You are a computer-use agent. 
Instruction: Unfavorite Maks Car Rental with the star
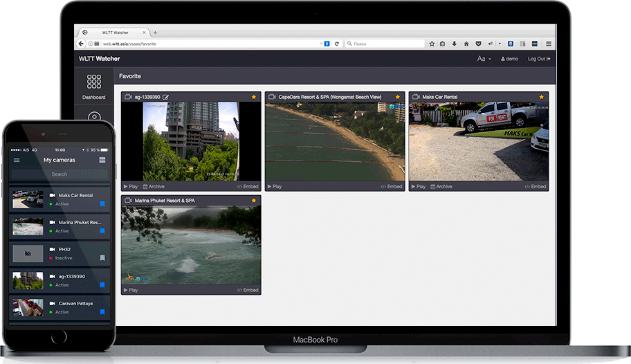point(541,97)
